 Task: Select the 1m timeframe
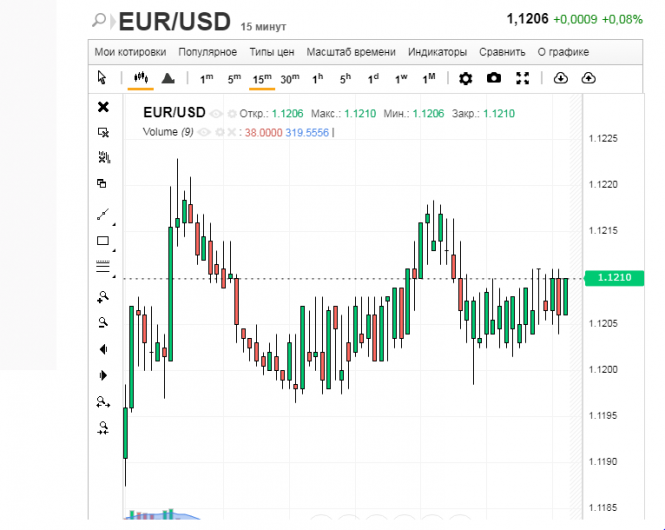[x=207, y=79]
